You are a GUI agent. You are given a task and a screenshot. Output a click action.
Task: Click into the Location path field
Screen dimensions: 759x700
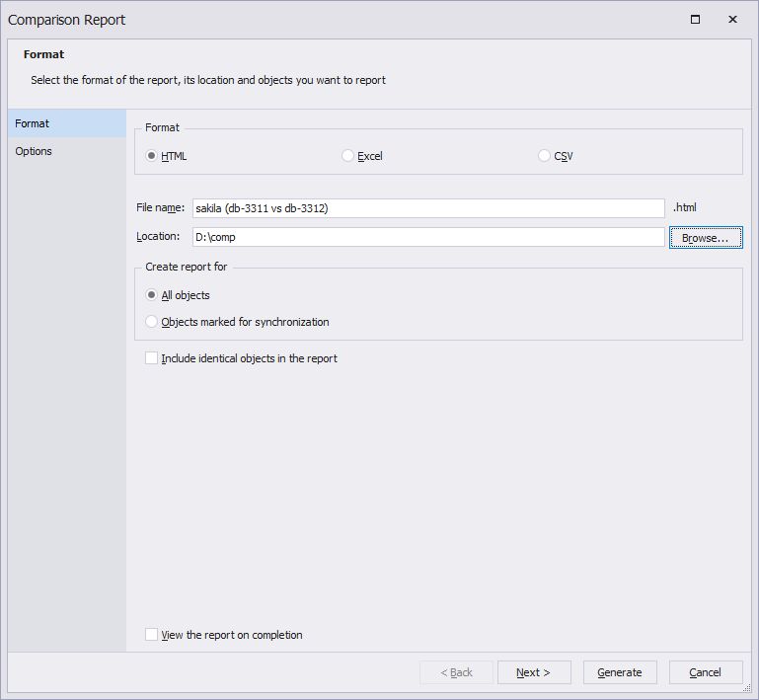pyautogui.click(x=428, y=237)
